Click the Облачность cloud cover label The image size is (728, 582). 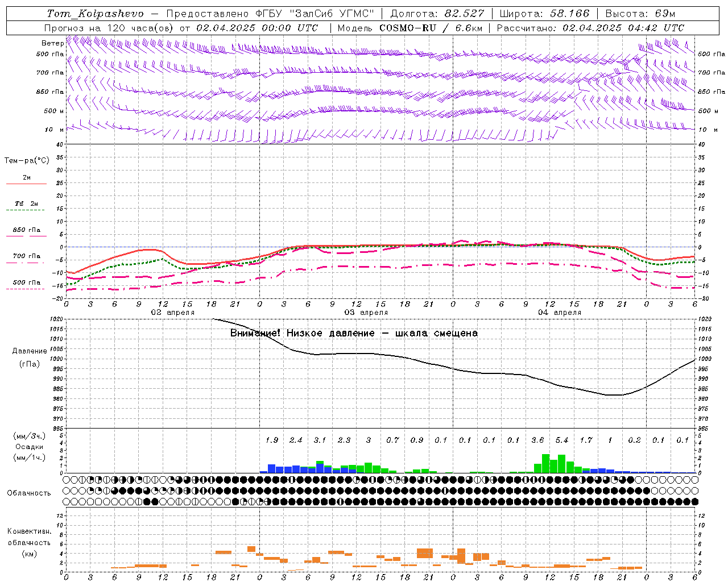click(x=29, y=493)
